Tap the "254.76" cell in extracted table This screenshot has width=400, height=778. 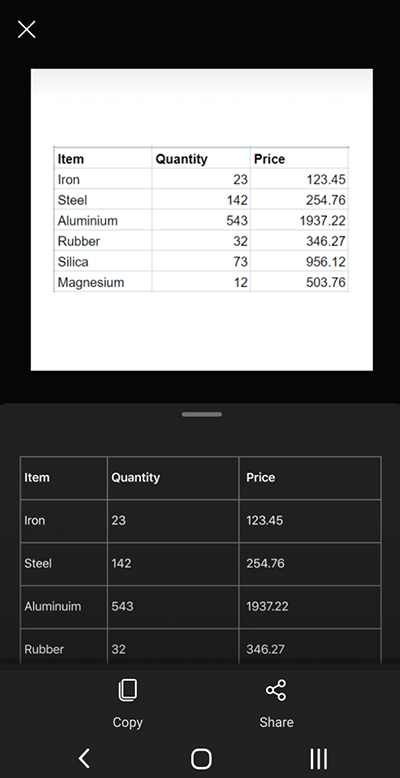coord(310,564)
